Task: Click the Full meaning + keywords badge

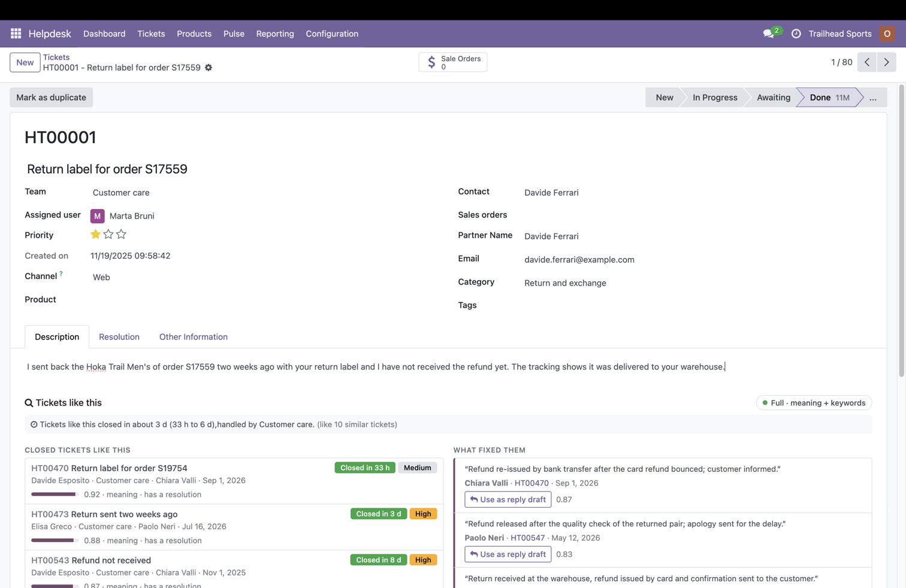Action: 814,403
